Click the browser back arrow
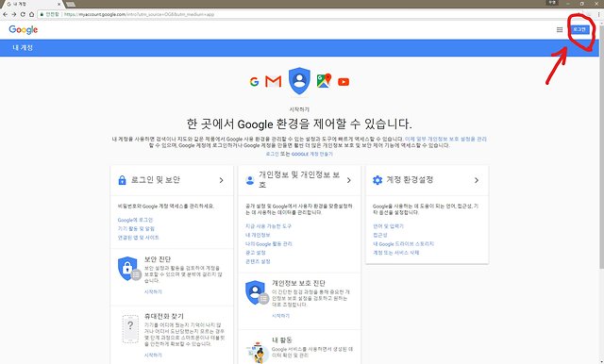604x364 pixels. 5,14
